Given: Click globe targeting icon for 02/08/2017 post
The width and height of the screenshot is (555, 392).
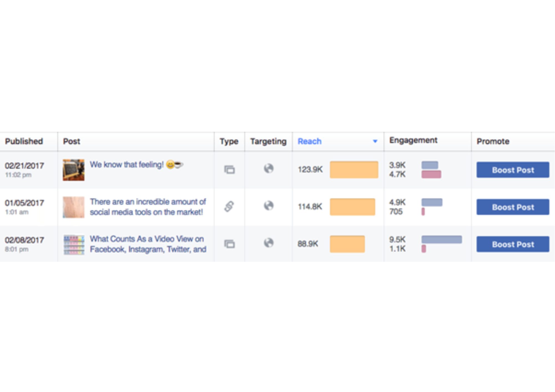Looking at the screenshot, I should 269,243.
